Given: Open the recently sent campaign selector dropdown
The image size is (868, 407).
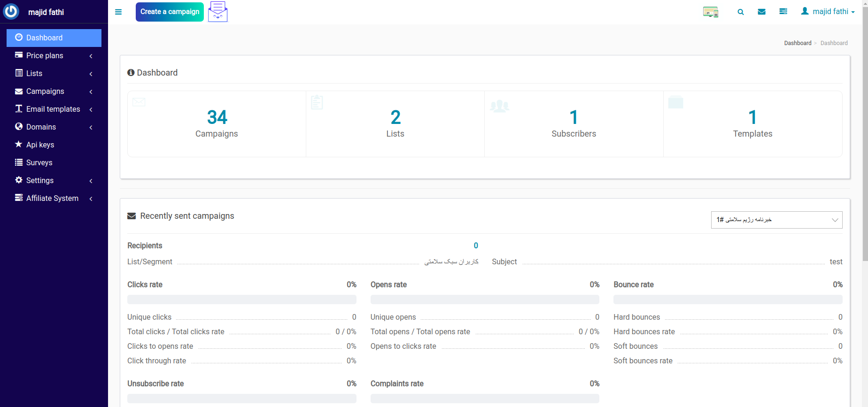Looking at the screenshot, I should [776, 220].
